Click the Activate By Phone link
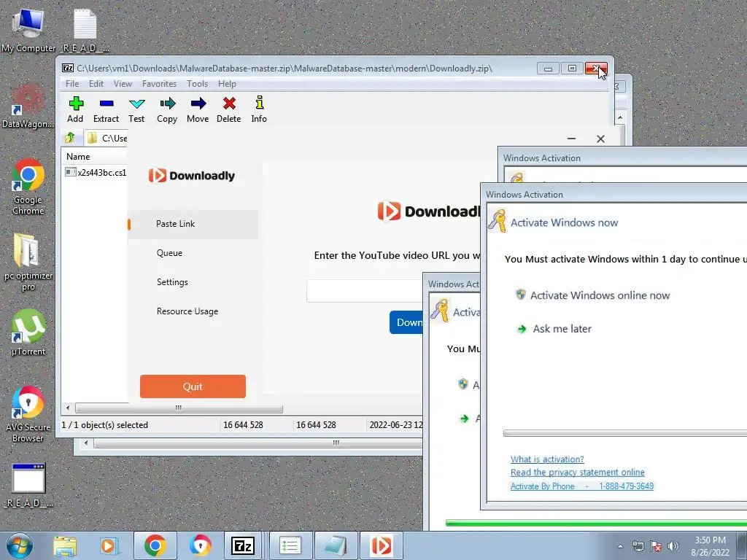This screenshot has height=560, width=747. pos(582,486)
